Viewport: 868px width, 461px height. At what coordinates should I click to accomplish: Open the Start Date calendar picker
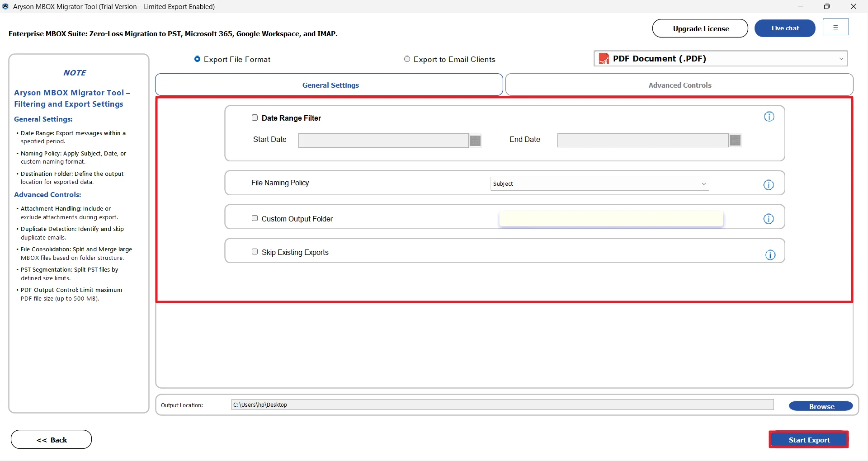475,141
